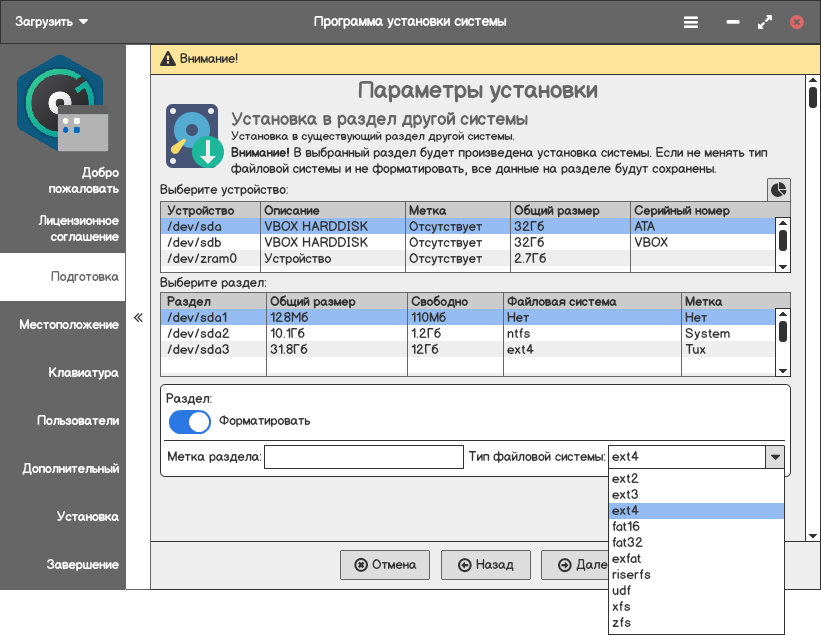Choose xfs from the filesystem list
The image size is (821, 636).
click(x=622, y=606)
